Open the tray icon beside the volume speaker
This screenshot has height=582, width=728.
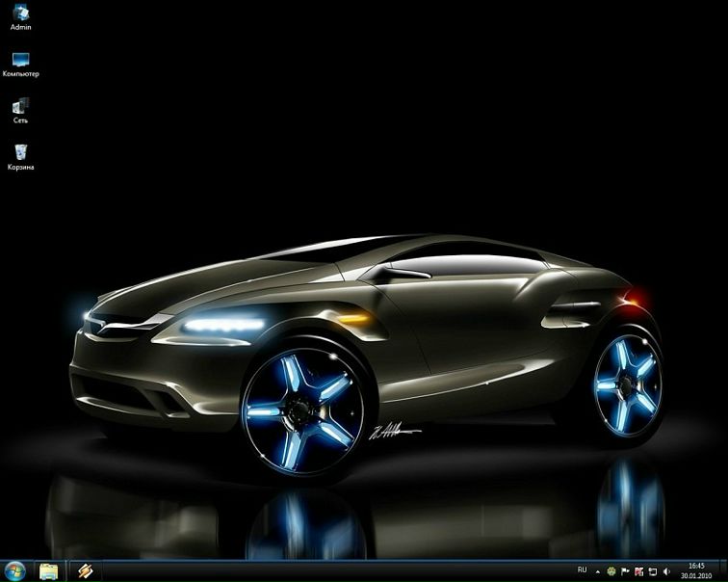coord(653,571)
